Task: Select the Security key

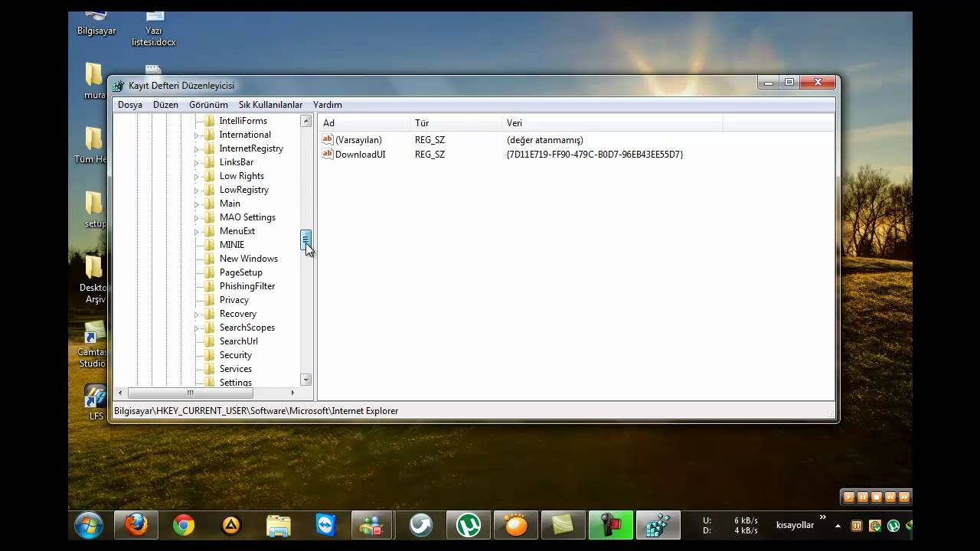Action: click(236, 355)
